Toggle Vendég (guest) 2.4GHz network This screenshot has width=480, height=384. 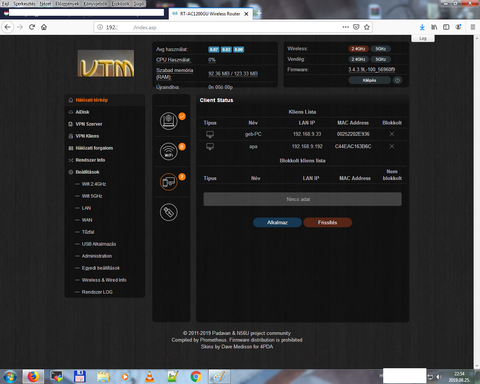tap(358, 59)
